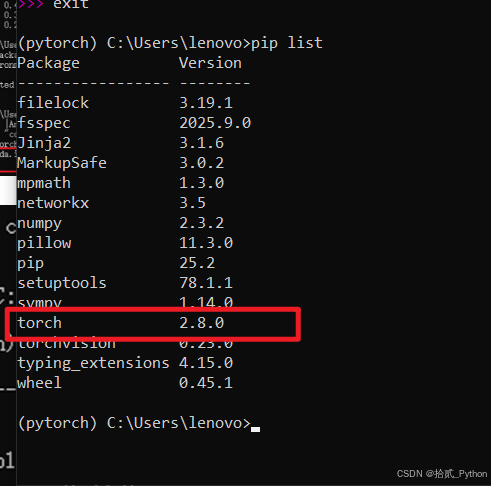Click the 'pillow' package name
The height and width of the screenshot is (486, 491).
coord(44,243)
